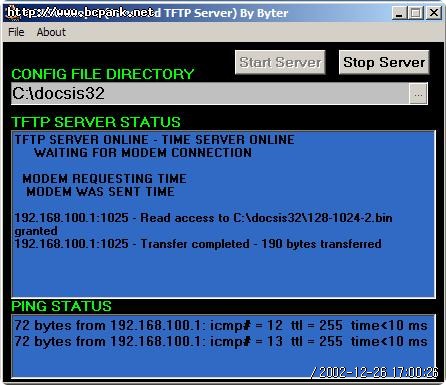Select the 'MODEM REQUESTING TIME' log line
446x385 pixels.
tap(104, 178)
